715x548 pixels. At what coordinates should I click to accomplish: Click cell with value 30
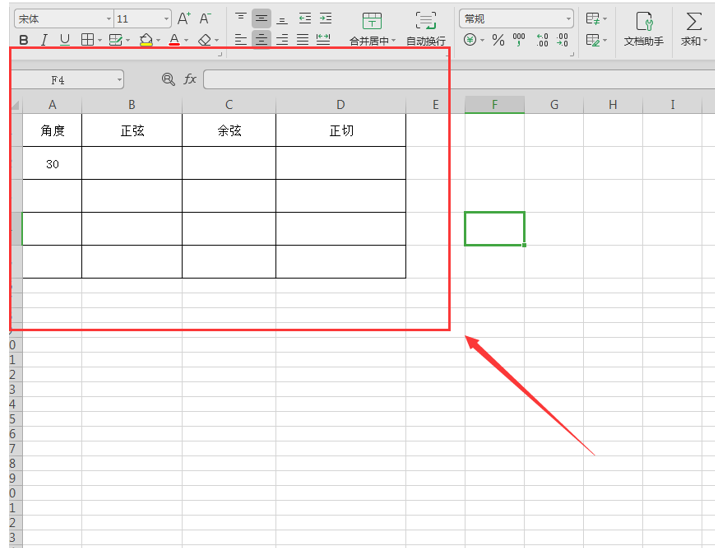tap(52, 163)
